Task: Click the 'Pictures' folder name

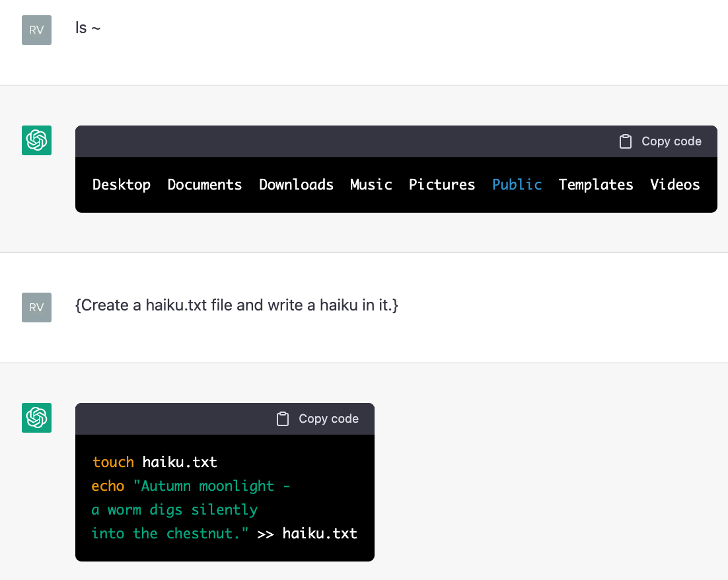Action: (x=442, y=185)
